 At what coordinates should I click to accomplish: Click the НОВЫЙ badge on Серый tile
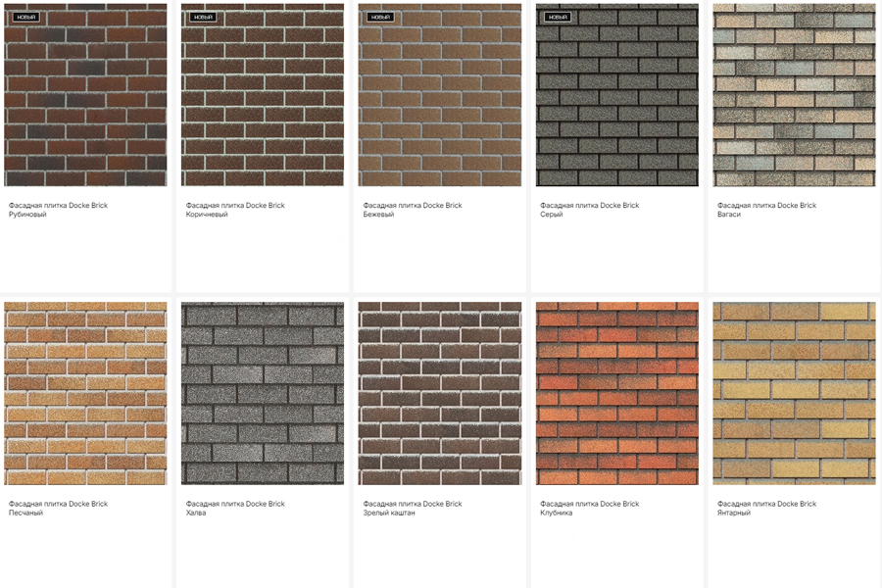tap(558, 17)
